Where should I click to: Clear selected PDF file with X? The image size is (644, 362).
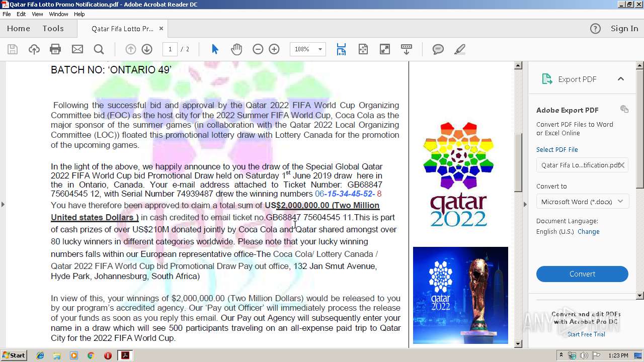point(622,165)
